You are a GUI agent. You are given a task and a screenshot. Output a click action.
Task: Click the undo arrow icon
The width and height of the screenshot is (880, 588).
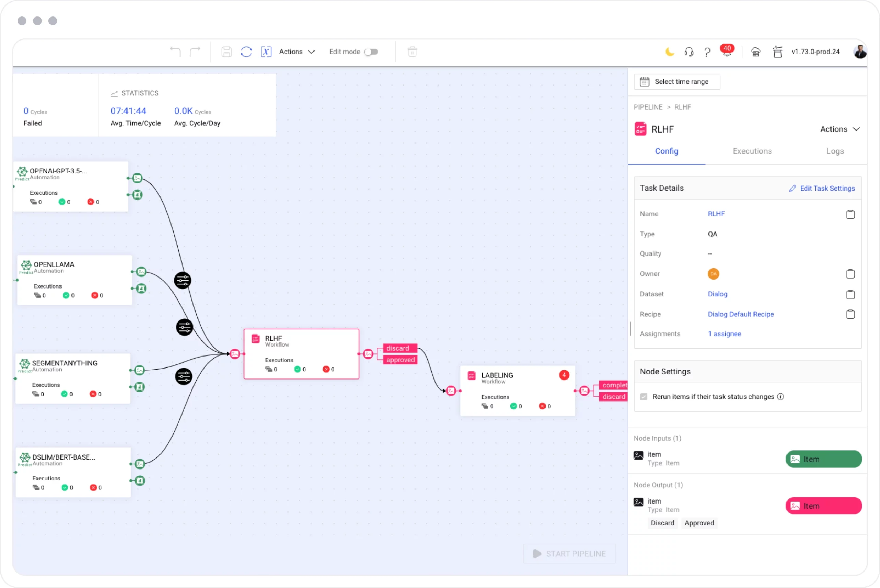[175, 52]
